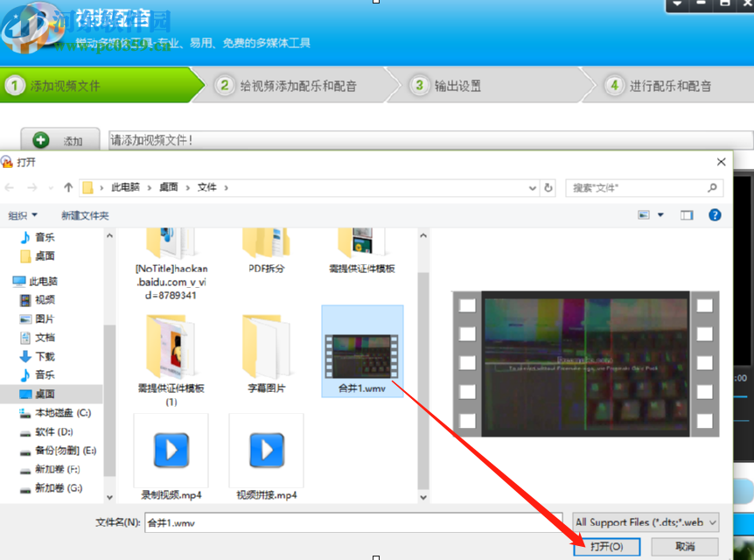Select 桌面 under quick access in sidebar
The image size is (754, 560).
tap(38, 256)
